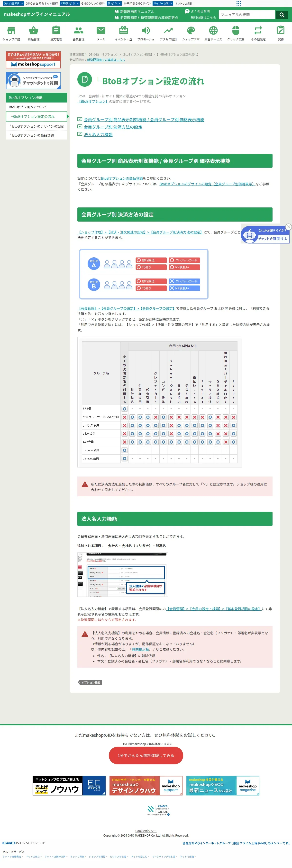
Task: Click 新管理画面での導線はこちら link
Action: pyautogui.click(x=106, y=60)
